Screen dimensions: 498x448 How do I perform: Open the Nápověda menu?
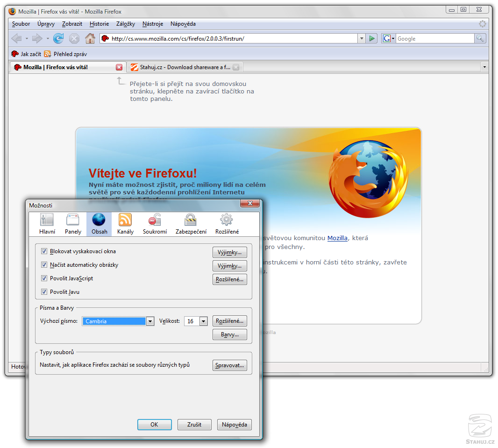183,24
